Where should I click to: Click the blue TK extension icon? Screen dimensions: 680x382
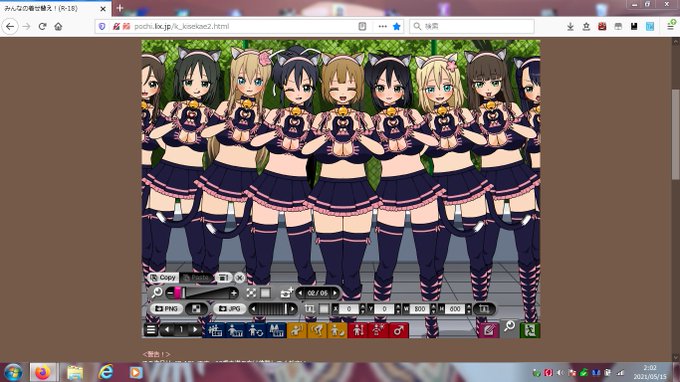650,26
